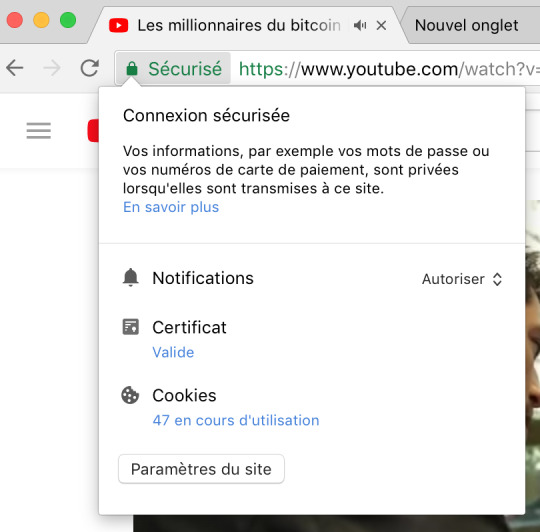Click the Notifications label
The height and width of the screenshot is (532, 540).
(203, 278)
